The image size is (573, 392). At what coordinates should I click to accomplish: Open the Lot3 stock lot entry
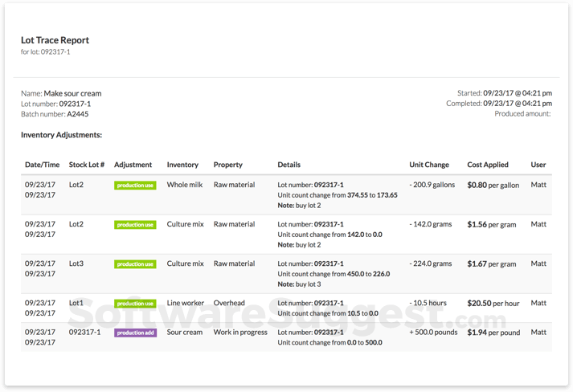pos(76,263)
